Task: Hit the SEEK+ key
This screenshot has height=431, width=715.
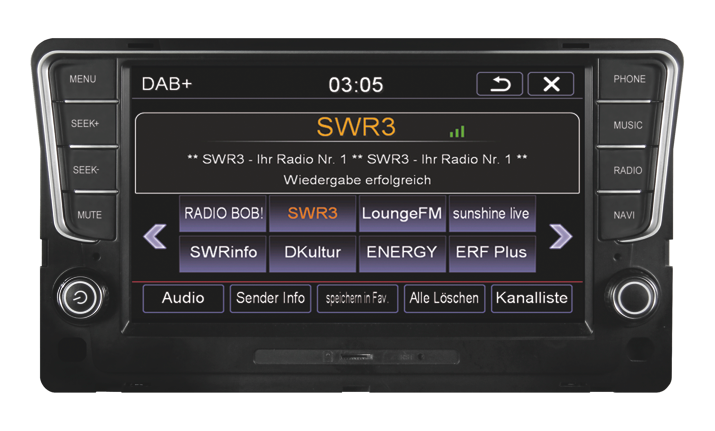Action: tap(86, 124)
